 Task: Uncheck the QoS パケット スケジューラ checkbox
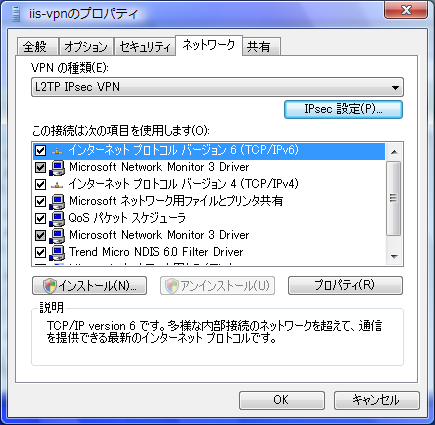click(40, 218)
